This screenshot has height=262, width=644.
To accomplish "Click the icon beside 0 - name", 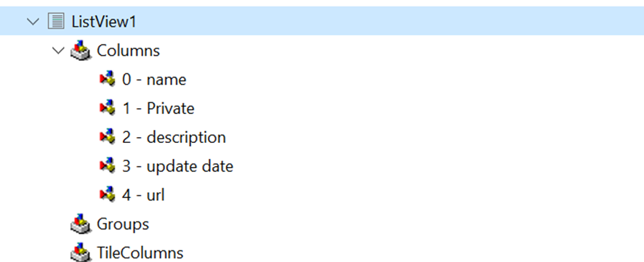I will point(108,78).
